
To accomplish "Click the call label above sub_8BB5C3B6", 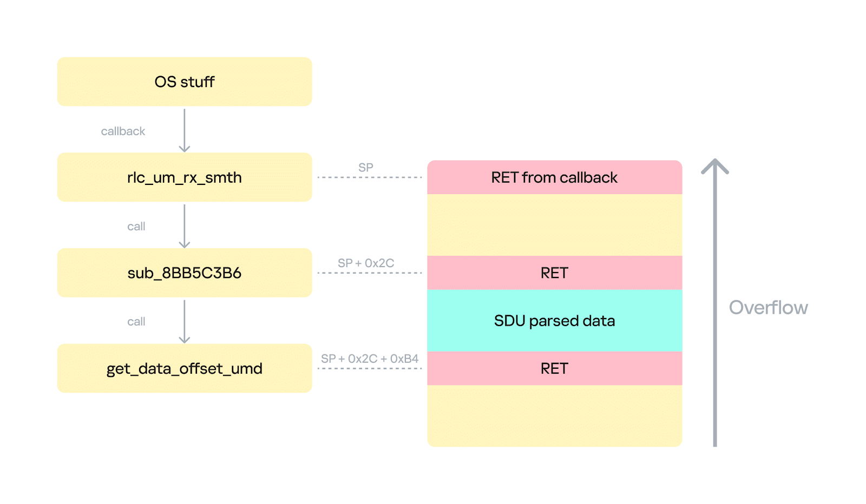I will click(136, 227).
